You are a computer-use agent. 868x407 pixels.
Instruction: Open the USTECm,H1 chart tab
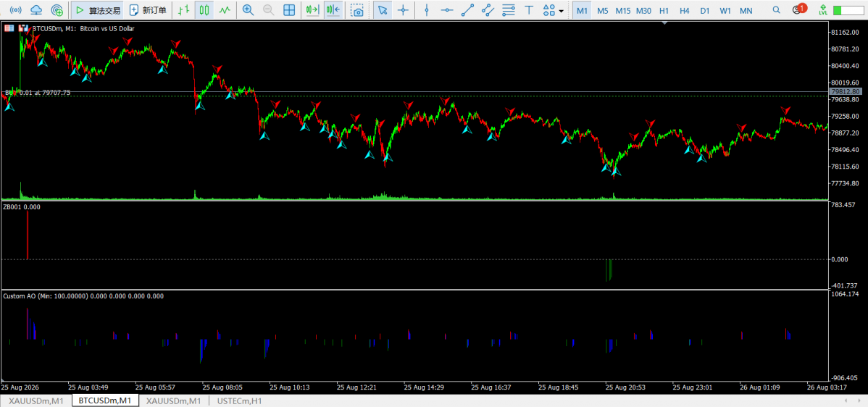coord(240,400)
